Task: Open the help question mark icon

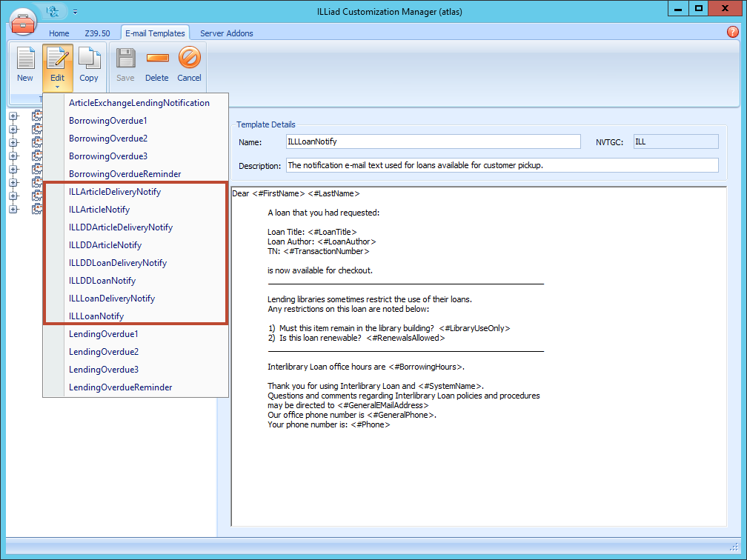Action: pos(733,32)
